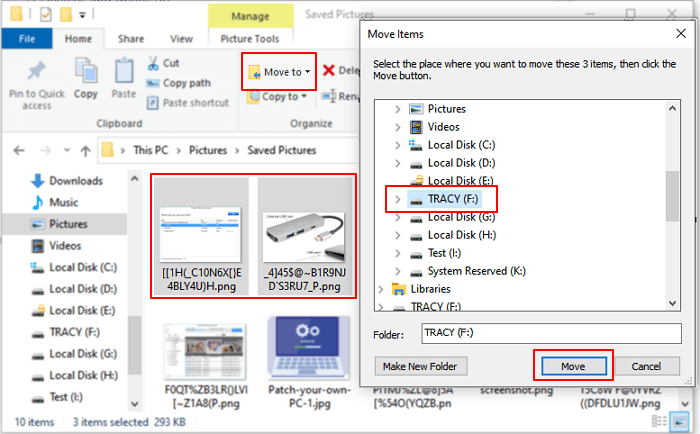
Task: Click the red Delete X icon
Action: [328, 71]
